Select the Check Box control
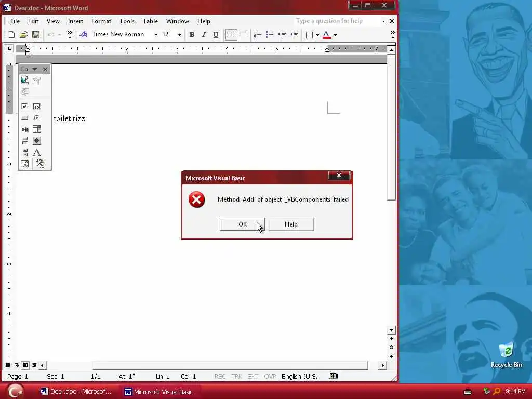 pyautogui.click(x=25, y=106)
